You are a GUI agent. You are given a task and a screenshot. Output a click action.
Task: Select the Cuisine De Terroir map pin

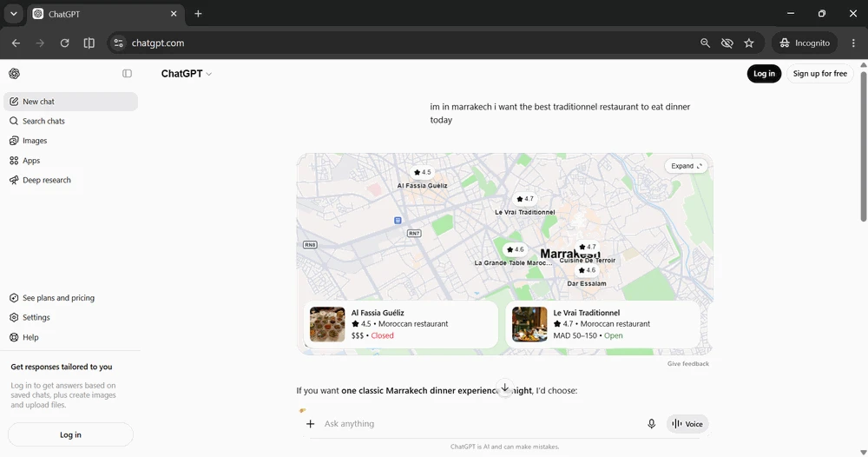point(588,247)
